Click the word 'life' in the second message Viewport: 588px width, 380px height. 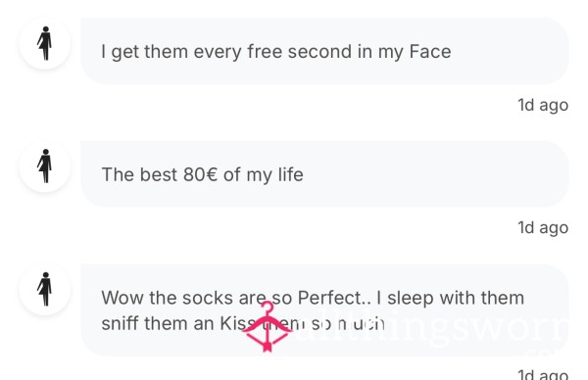tap(291, 174)
